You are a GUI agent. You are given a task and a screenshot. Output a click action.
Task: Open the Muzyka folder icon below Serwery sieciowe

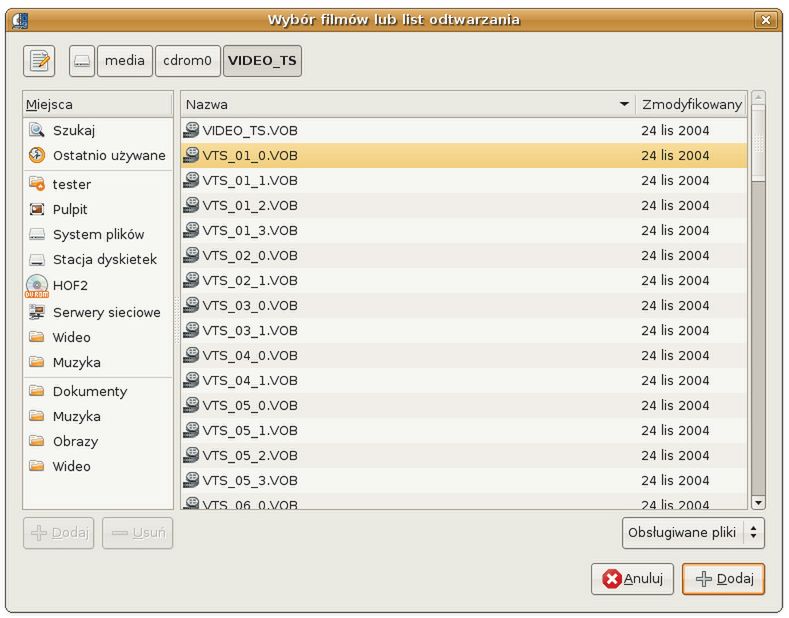(37, 362)
